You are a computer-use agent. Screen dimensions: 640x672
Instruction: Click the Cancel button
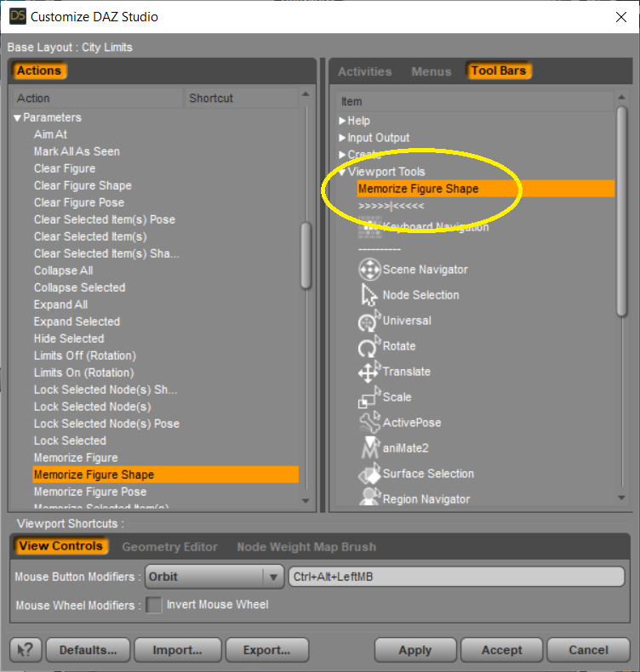[588, 650]
